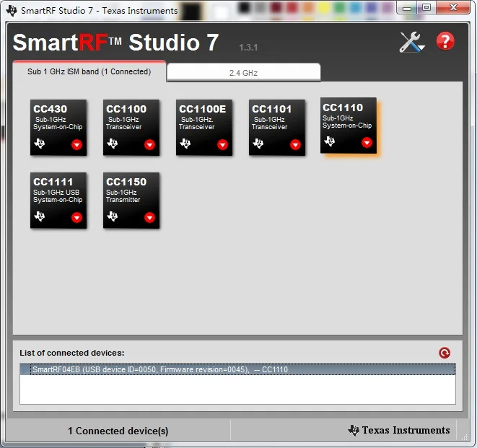
Task: Expand the red dropdown arrow on CC1110
Action: [x=367, y=142]
